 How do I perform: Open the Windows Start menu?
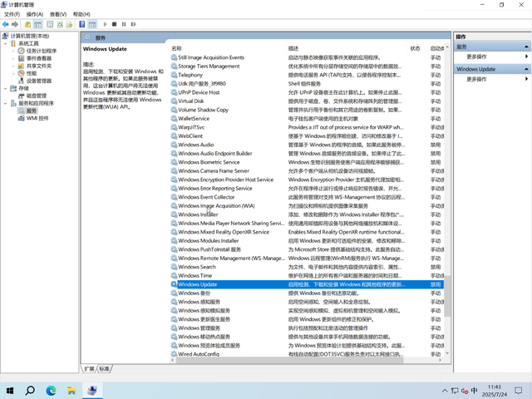[10, 391]
